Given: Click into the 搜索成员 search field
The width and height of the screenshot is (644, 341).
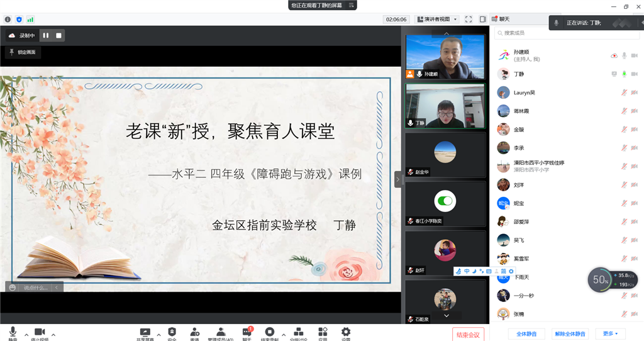Looking at the screenshot, I should coord(567,33).
